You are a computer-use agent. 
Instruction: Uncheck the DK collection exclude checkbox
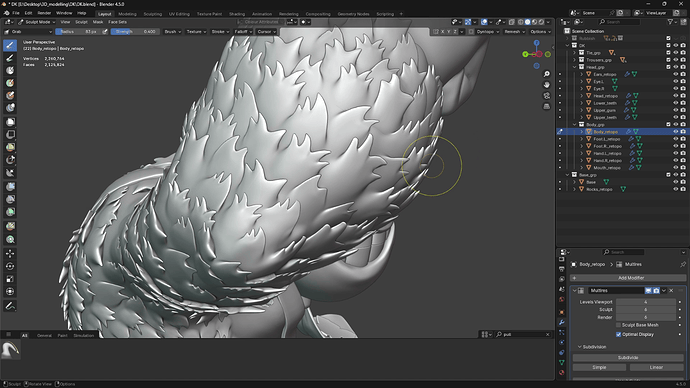pyautogui.click(x=668, y=45)
